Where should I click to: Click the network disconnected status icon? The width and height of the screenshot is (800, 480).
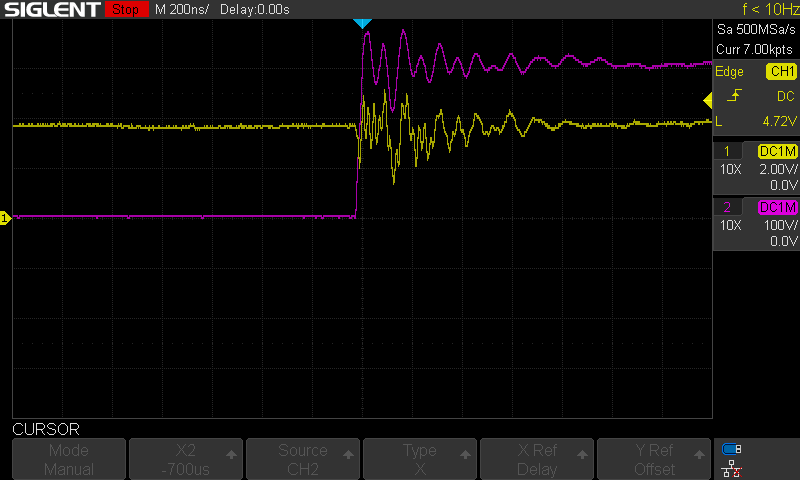pos(732,469)
